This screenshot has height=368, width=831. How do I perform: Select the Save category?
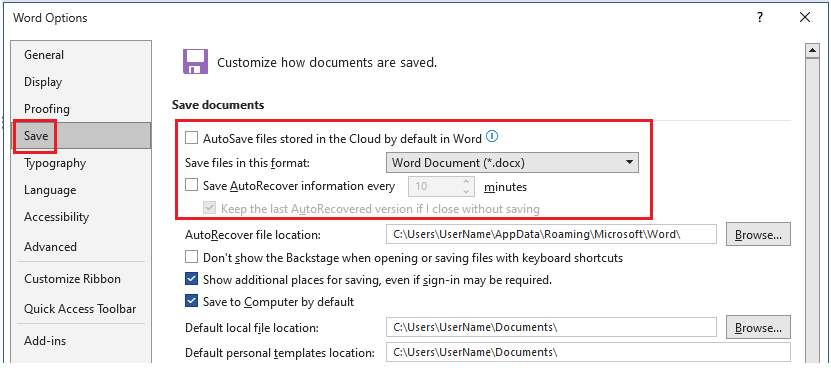(82, 136)
